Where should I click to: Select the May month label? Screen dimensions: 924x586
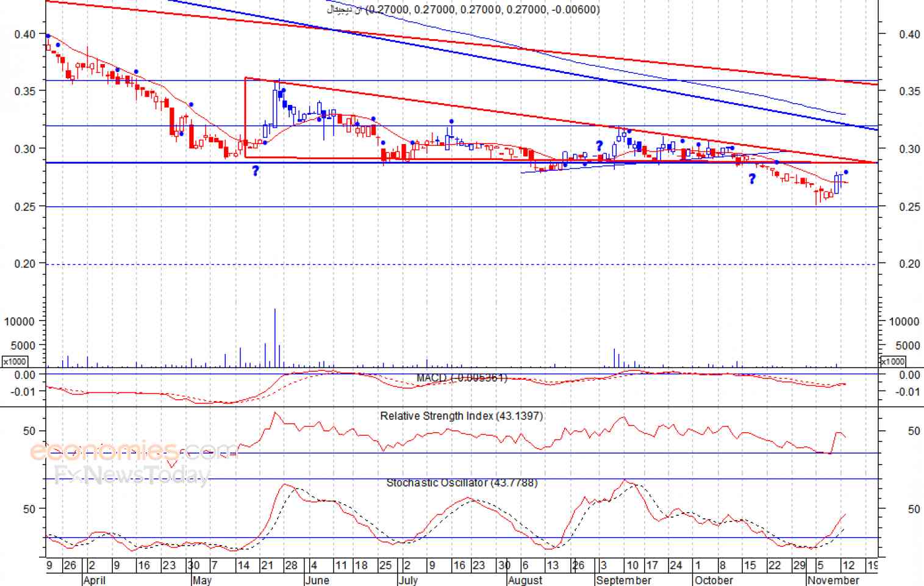(x=202, y=580)
